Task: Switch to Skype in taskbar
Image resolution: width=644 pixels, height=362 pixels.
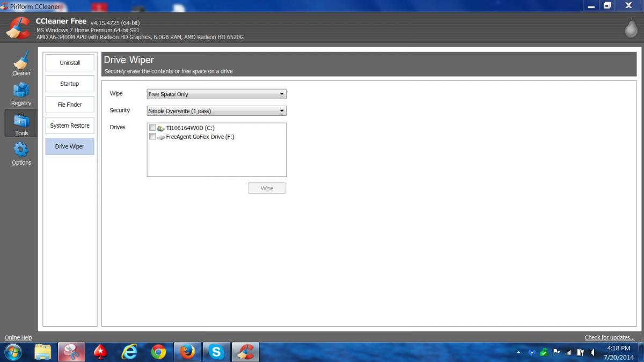Action: pos(216,352)
